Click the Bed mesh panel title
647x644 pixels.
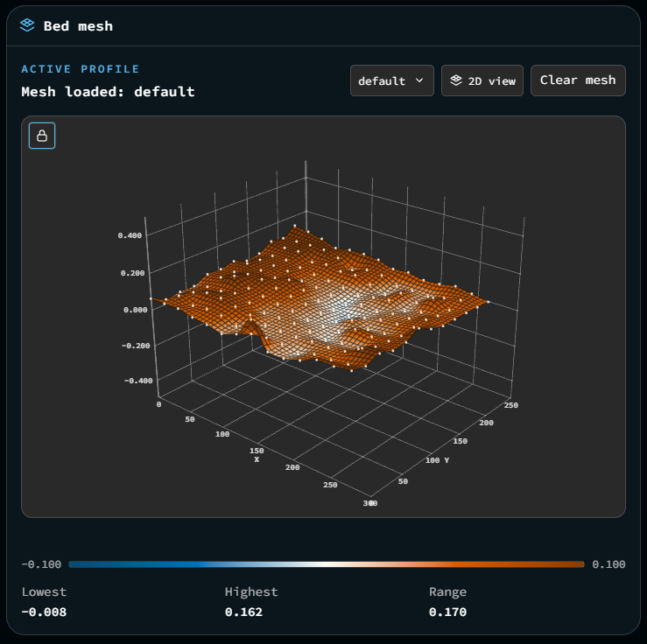click(x=78, y=26)
